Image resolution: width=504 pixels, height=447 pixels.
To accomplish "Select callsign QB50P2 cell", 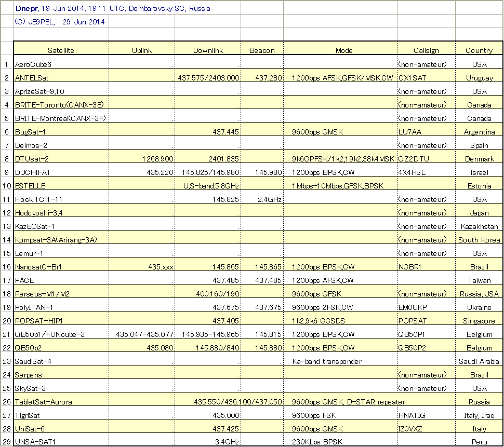I will coord(426,345).
